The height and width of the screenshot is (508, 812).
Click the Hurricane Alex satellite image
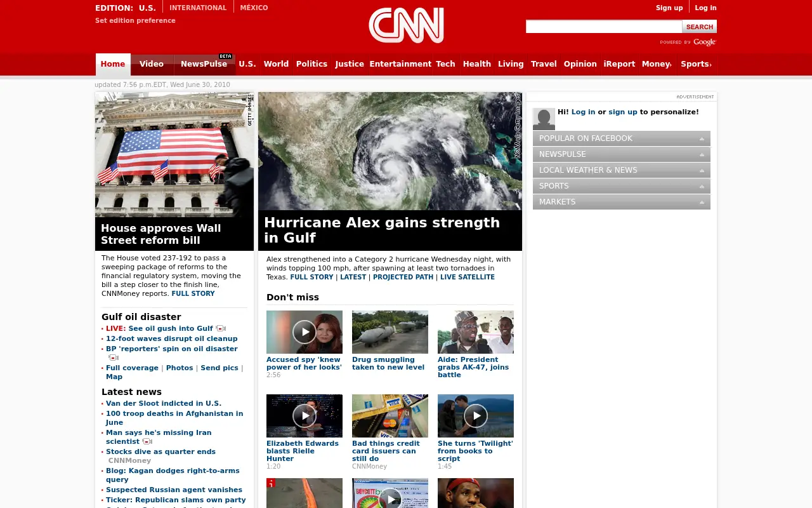point(390,151)
